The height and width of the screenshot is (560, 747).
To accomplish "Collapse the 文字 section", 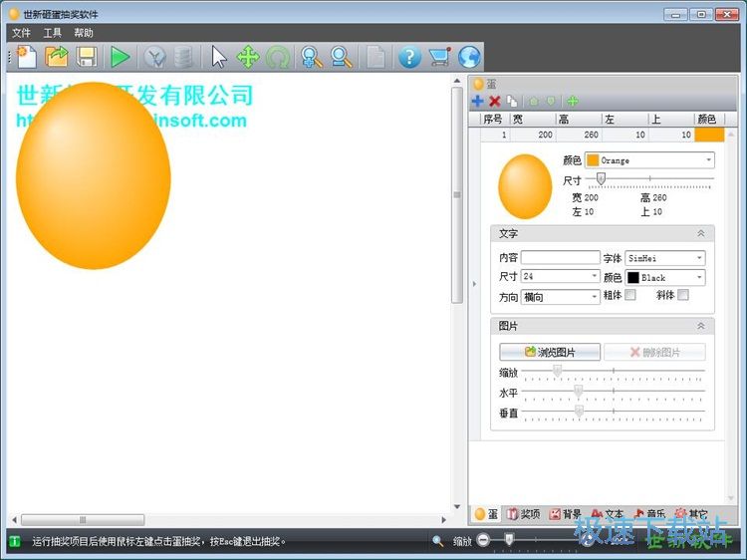I will click(x=700, y=233).
